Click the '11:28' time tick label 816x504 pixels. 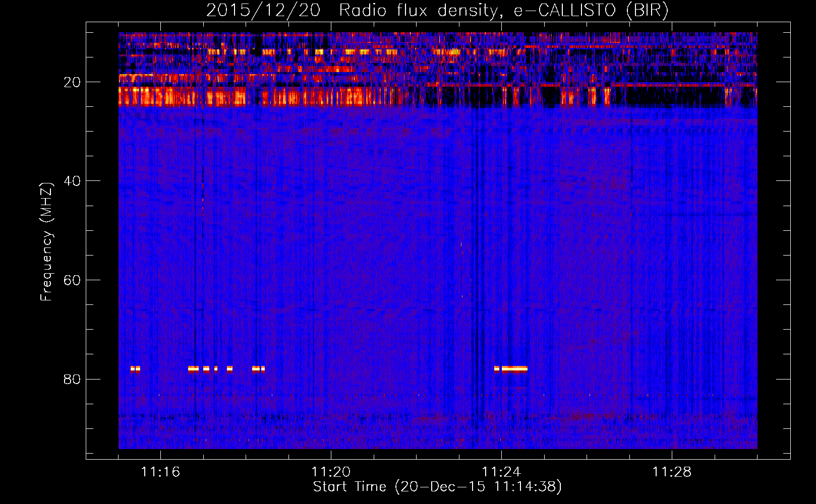point(672,472)
